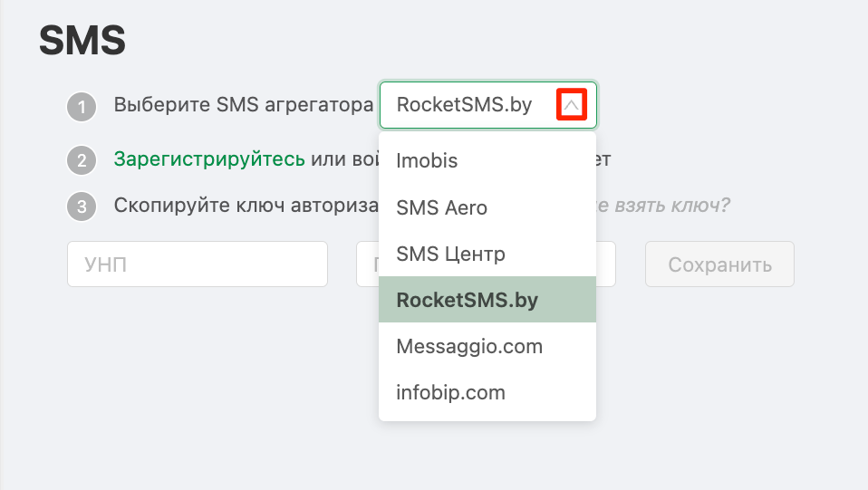The width and height of the screenshot is (868, 490).
Task: Collapse the aggregator list with the chevron arrow
Action: tap(572, 105)
